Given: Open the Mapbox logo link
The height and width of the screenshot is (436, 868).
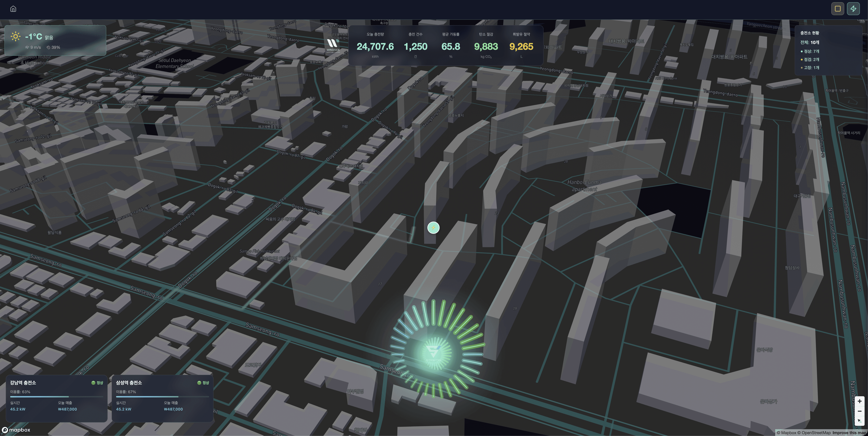Looking at the screenshot, I should pos(16,430).
